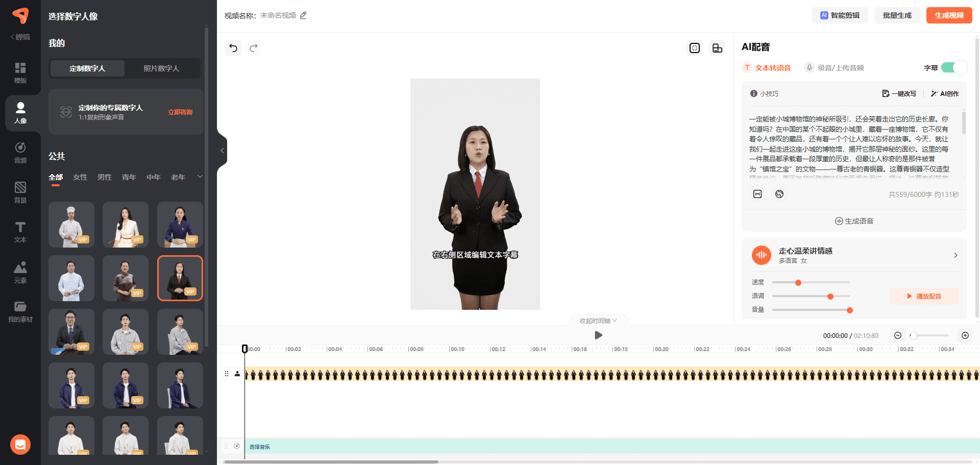Click the timeline horizontal scrollbar
980x465 pixels.
click(331, 462)
